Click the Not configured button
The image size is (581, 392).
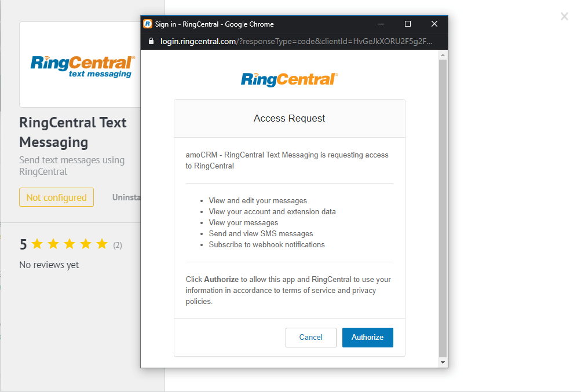click(56, 197)
